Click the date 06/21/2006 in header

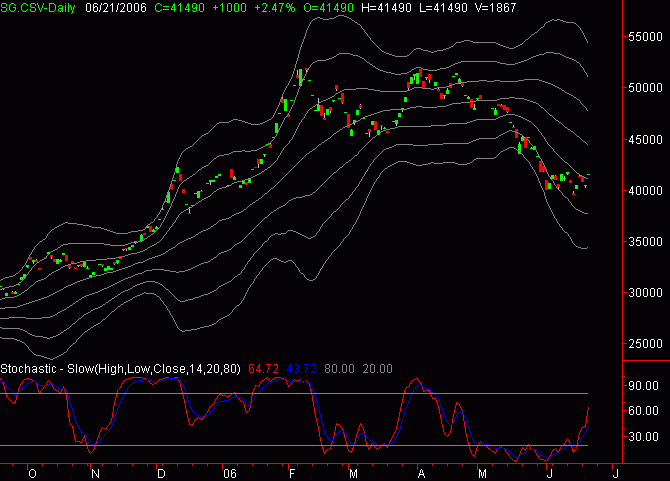click(116, 7)
